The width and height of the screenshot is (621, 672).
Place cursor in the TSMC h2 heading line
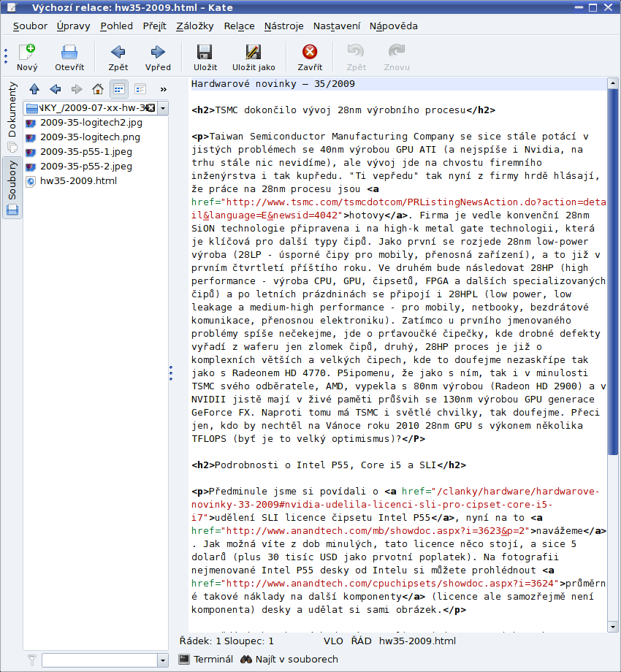[343, 110]
